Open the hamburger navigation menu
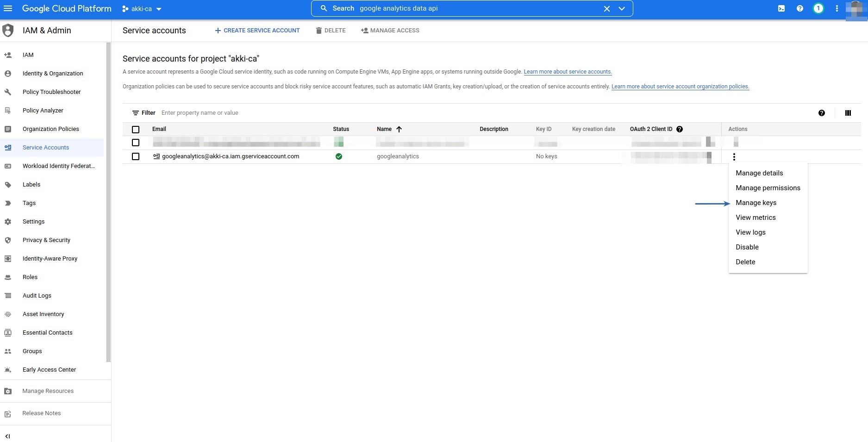This screenshot has height=442, width=868. point(8,8)
